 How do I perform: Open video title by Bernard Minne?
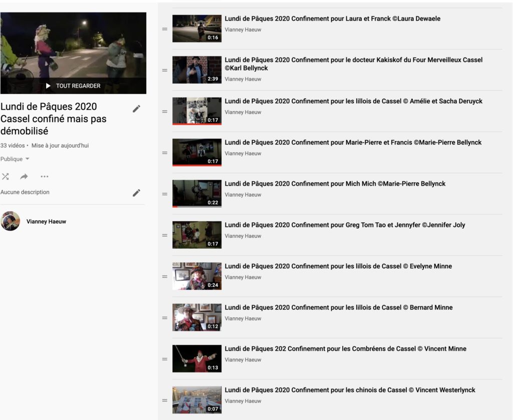point(339,307)
